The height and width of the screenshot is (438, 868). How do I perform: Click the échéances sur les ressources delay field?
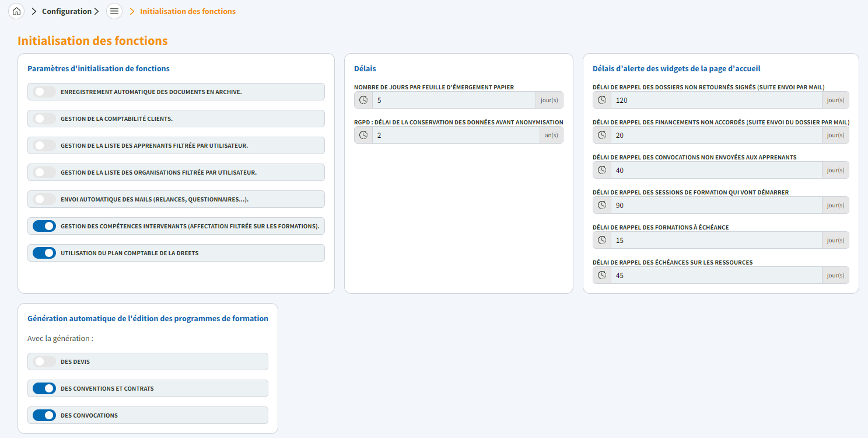point(717,275)
